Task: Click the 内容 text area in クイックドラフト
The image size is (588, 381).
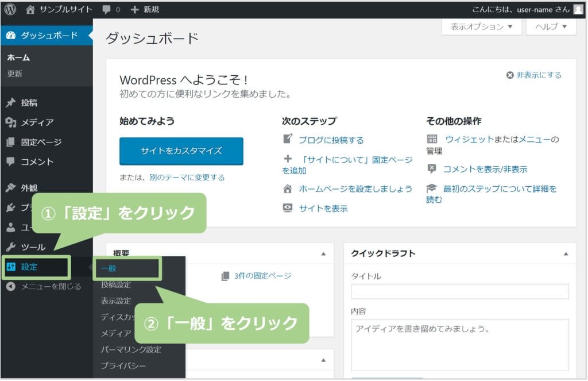Action: click(x=460, y=345)
